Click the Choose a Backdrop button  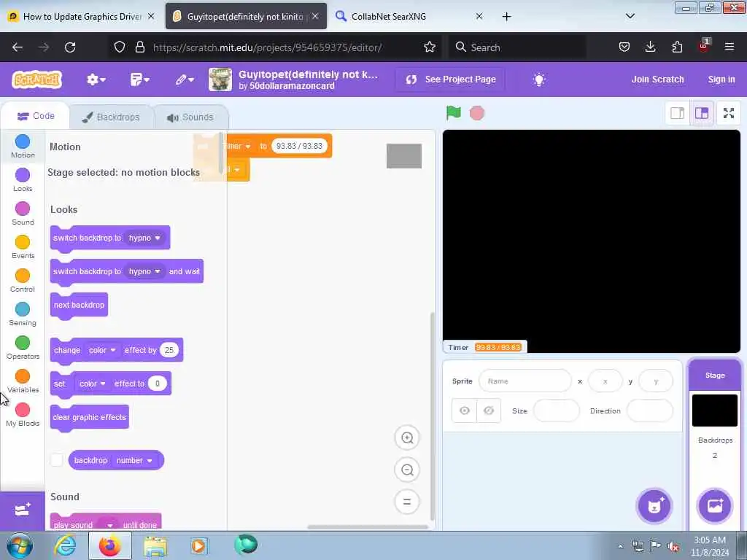pos(715,506)
